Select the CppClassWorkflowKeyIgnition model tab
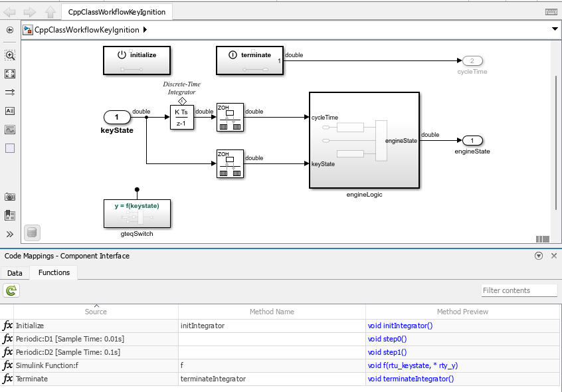This screenshot has width=562, height=392. click(117, 12)
